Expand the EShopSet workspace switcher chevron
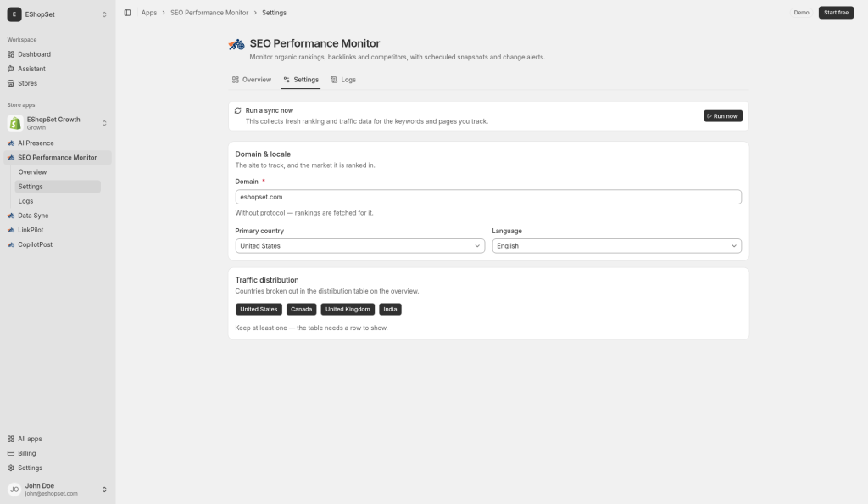Viewport: 868px width, 504px height. click(x=104, y=14)
